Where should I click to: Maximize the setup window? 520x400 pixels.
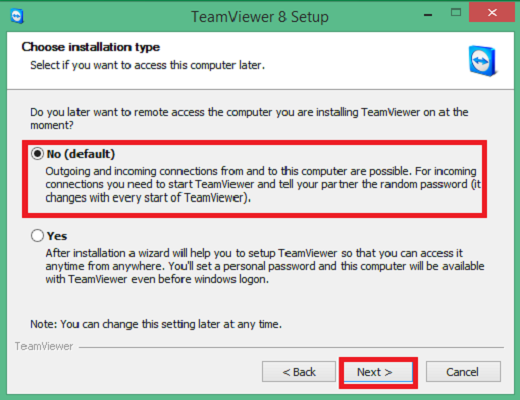[x=456, y=13]
